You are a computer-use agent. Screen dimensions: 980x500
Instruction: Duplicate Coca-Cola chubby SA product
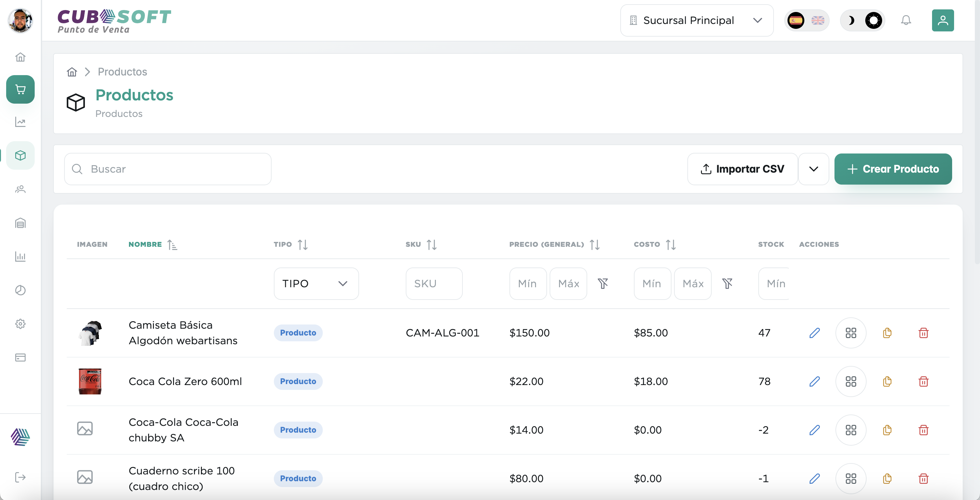click(887, 430)
